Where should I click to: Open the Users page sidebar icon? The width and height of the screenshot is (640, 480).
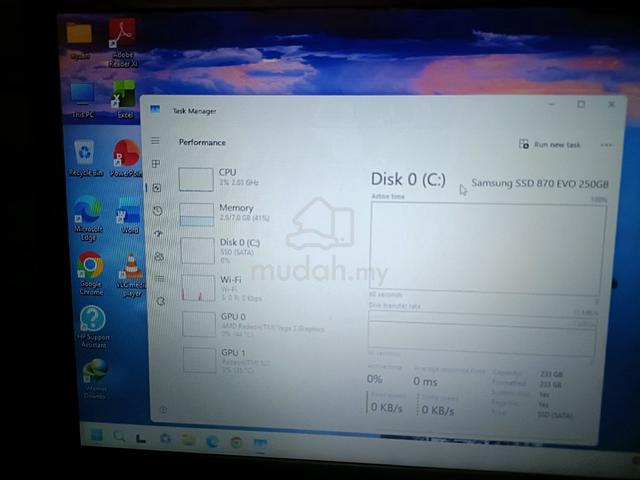[159, 257]
